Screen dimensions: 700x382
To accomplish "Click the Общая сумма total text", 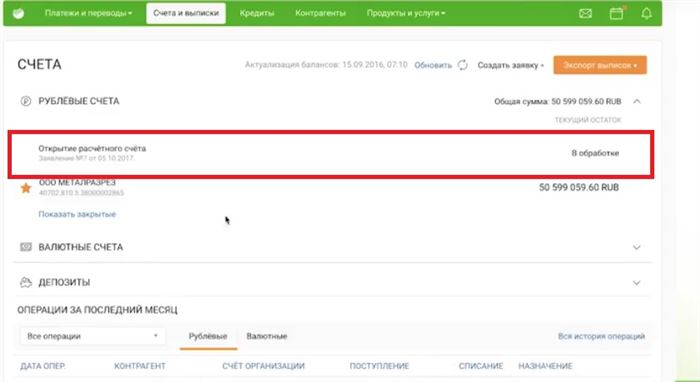I will tap(558, 102).
